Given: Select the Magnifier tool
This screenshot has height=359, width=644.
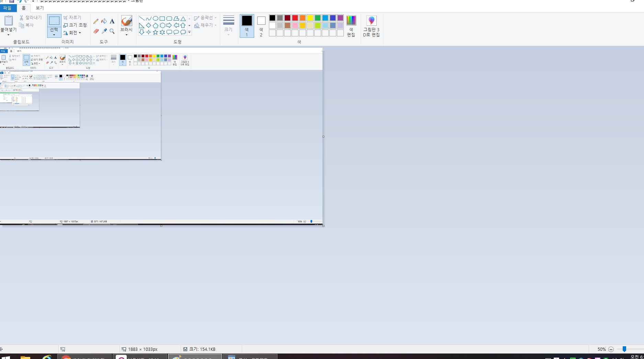Looking at the screenshot, I should point(112,31).
